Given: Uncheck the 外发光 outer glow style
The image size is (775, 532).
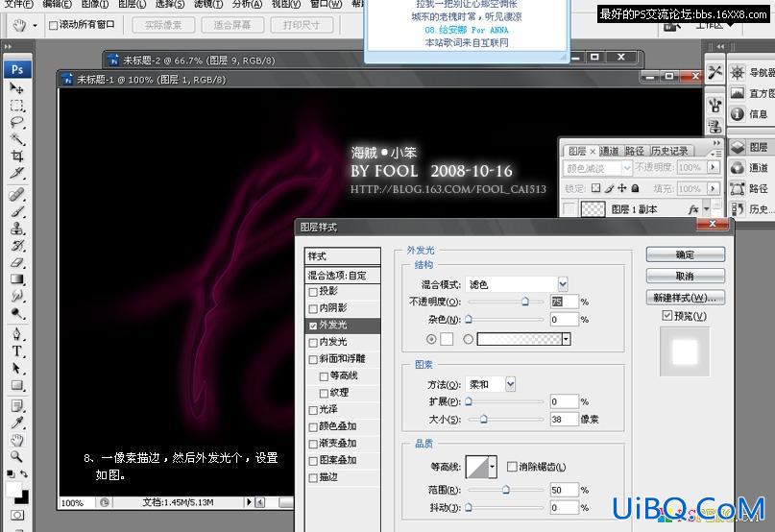Looking at the screenshot, I should (x=313, y=326).
